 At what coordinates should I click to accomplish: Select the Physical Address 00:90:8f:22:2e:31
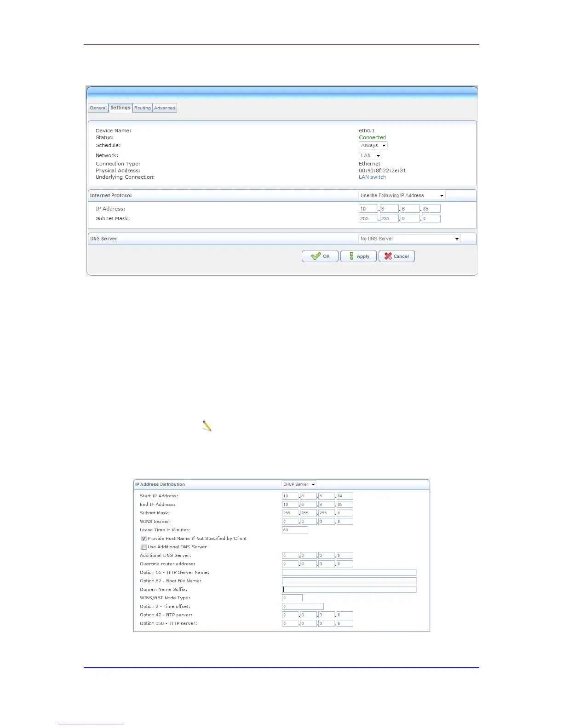click(382, 171)
